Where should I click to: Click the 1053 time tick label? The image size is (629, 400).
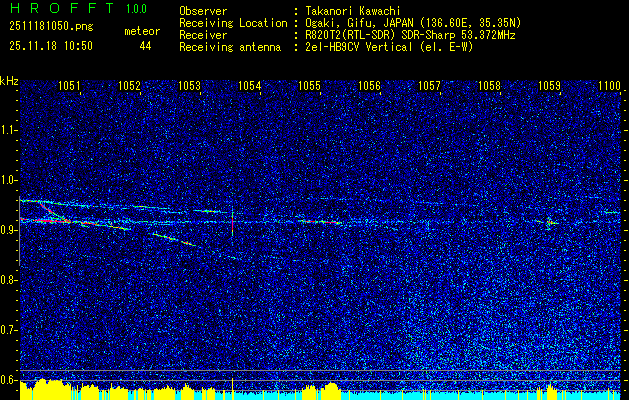pos(189,85)
